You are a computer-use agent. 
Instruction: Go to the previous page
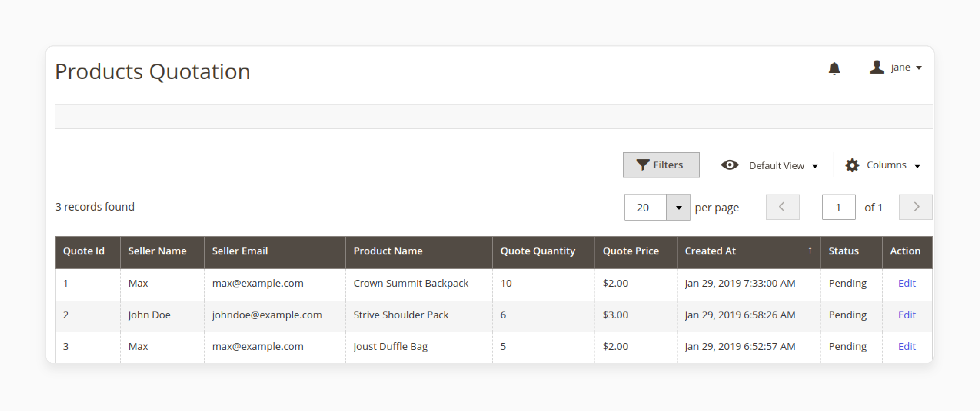pos(782,207)
